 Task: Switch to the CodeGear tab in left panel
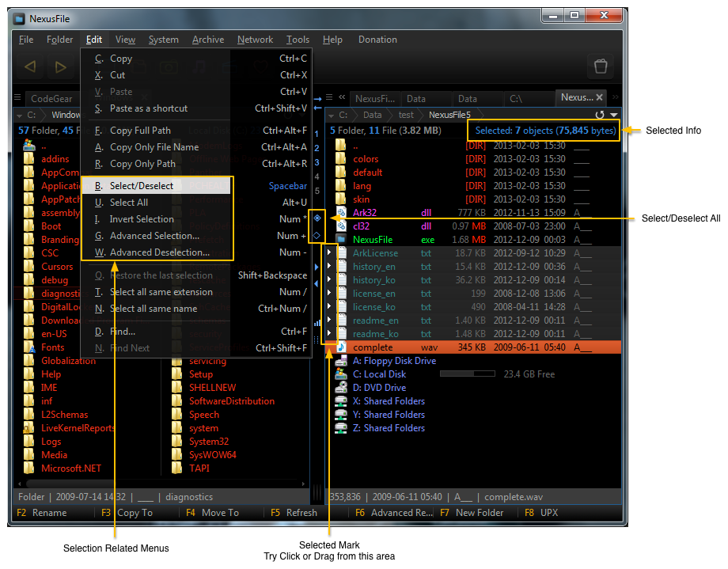(x=51, y=99)
